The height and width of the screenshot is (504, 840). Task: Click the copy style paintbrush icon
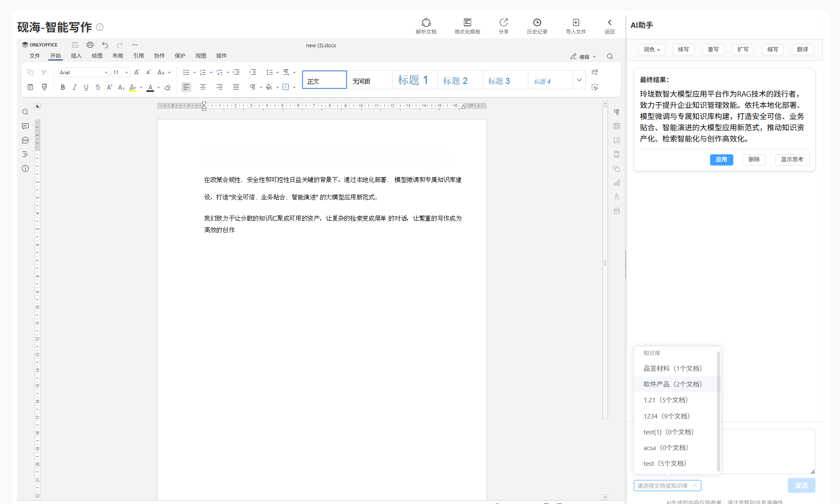(44, 87)
